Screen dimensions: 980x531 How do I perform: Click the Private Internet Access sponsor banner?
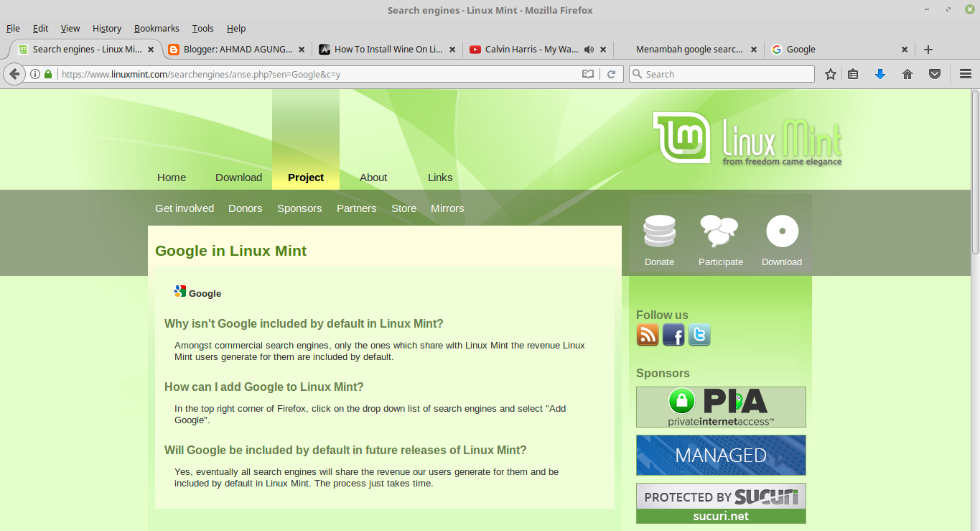[x=721, y=407]
